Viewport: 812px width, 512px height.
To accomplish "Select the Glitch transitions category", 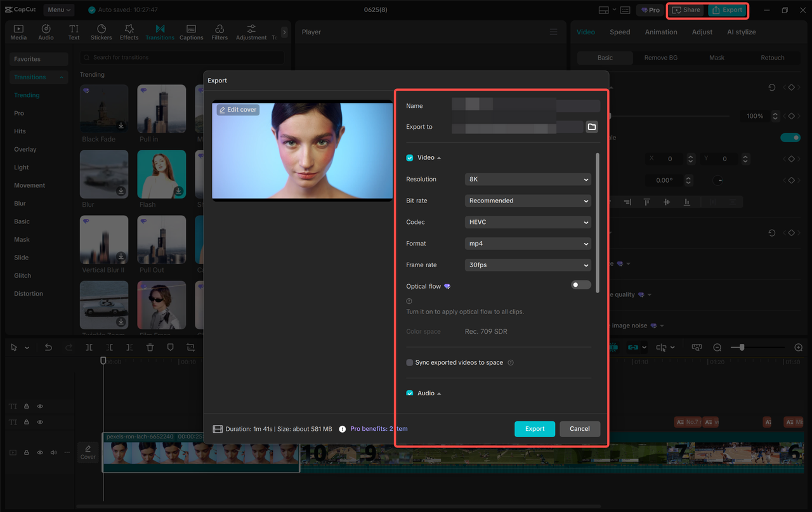I will [22, 275].
